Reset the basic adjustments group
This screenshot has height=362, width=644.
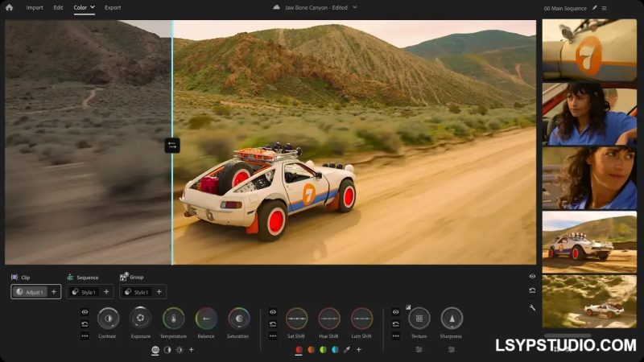pyautogui.click(x=85, y=324)
